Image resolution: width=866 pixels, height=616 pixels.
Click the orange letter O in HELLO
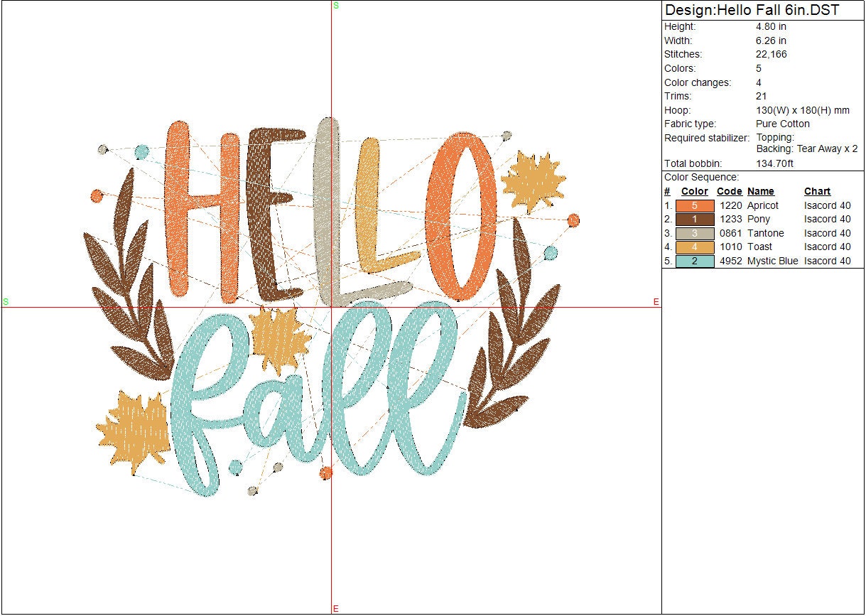pyautogui.click(x=462, y=217)
